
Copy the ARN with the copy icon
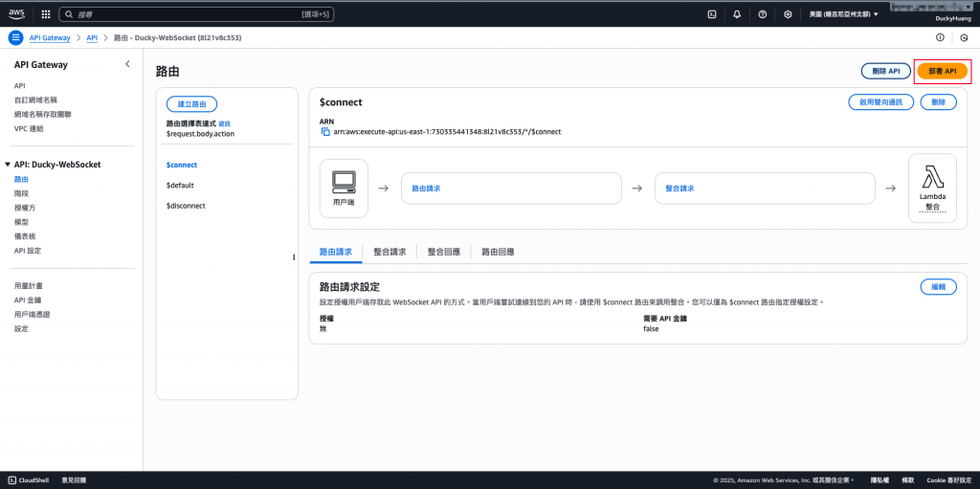pyautogui.click(x=325, y=132)
